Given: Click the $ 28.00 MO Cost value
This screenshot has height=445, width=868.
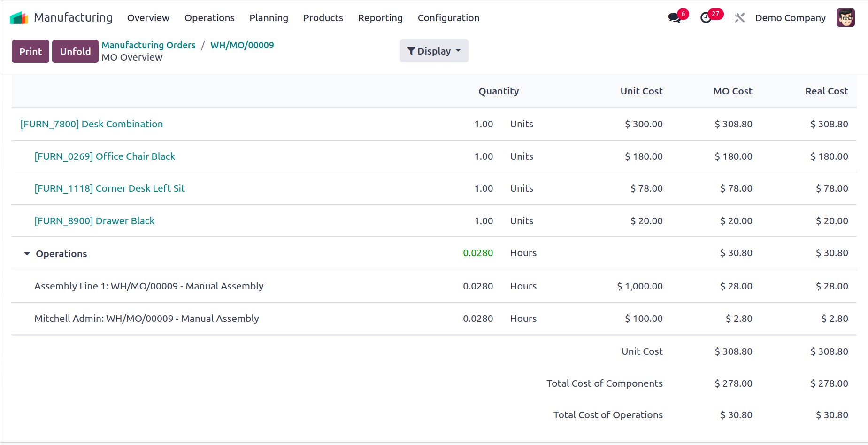Looking at the screenshot, I should pyautogui.click(x=736, y=286).
